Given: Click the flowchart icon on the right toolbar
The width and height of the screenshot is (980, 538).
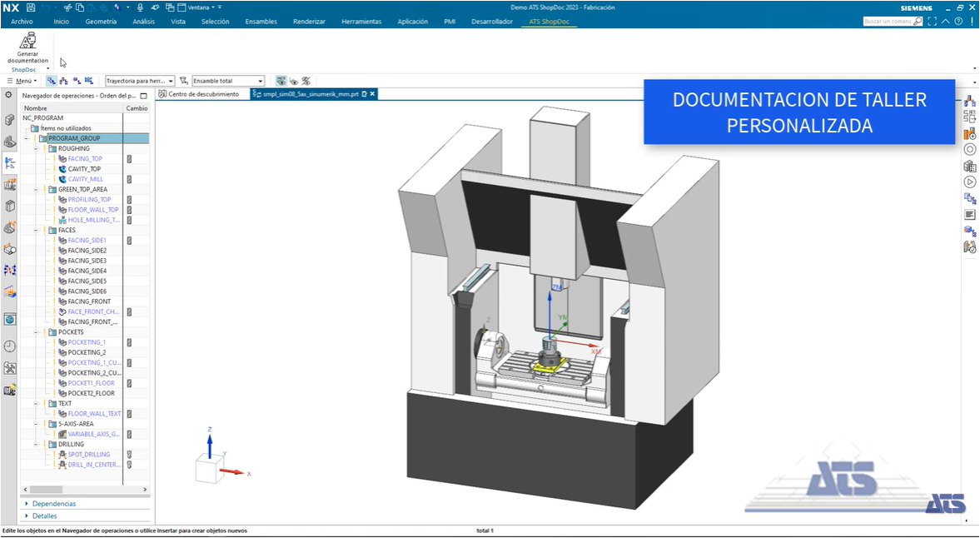Looking at the screenshot, I should coord(969,117).
